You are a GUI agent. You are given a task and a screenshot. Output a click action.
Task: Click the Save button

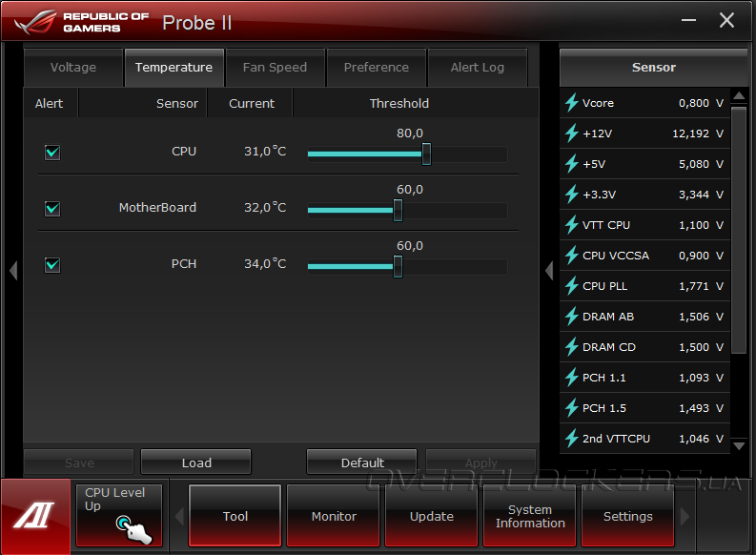pos(79,462)
